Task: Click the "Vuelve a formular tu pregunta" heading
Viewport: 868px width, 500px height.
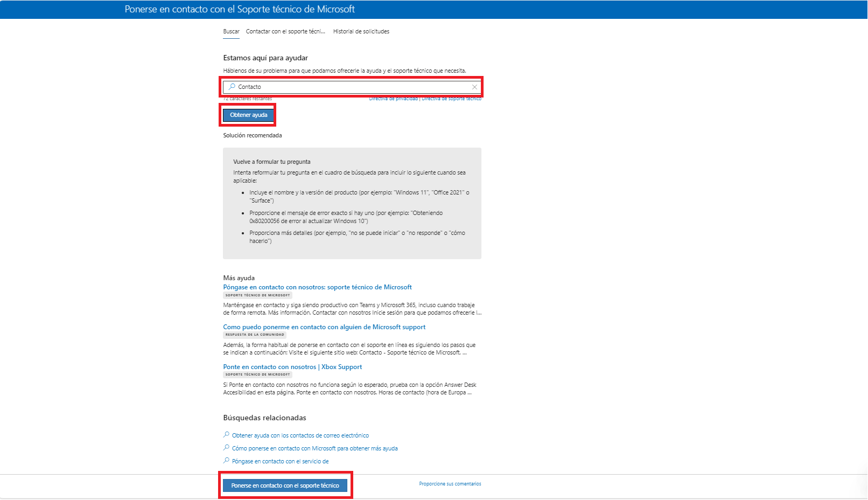Action: point(272,162)
